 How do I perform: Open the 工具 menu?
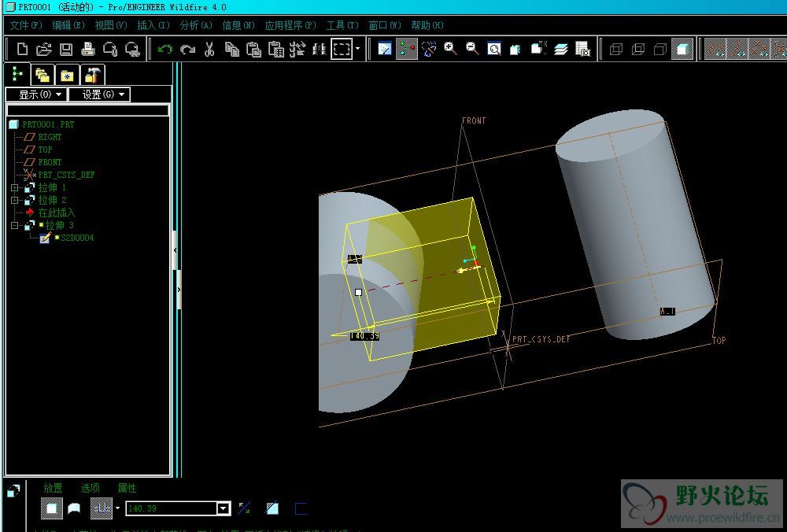(x=342, y=25)
